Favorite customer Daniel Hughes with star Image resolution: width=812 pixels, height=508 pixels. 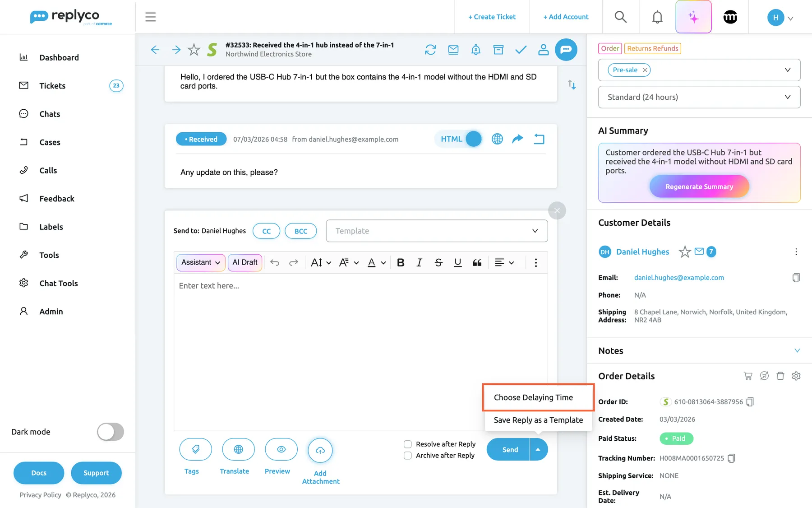click(x=685, y=252)
